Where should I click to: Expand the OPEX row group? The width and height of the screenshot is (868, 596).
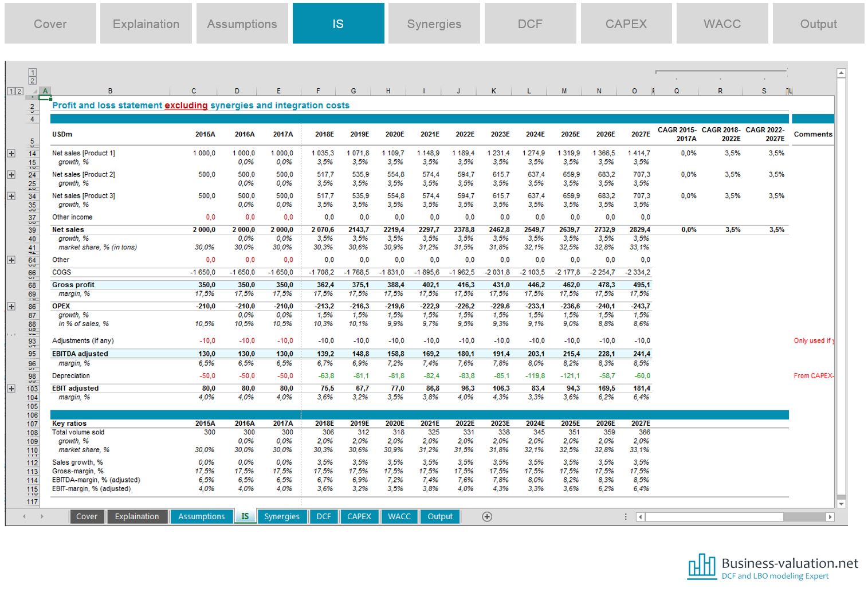10,307
